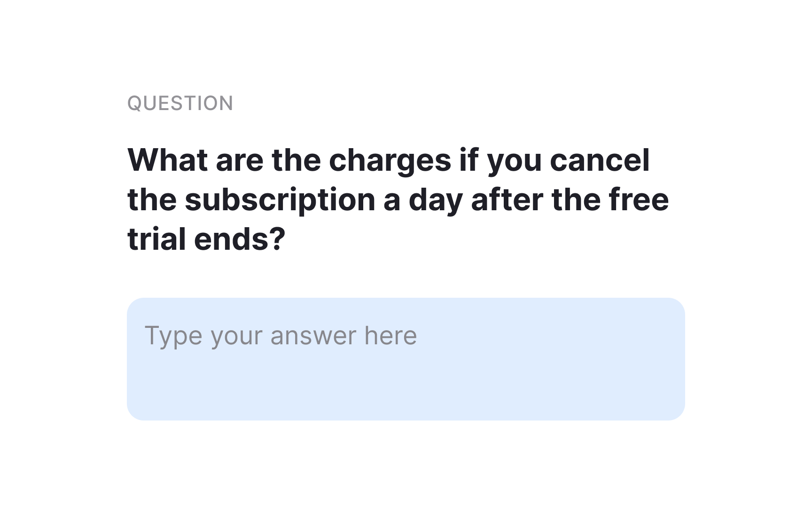This screenshot has height=508, width=812.
Task: Click the word 'Type' in the placeholder
Action: coord(173,337)
